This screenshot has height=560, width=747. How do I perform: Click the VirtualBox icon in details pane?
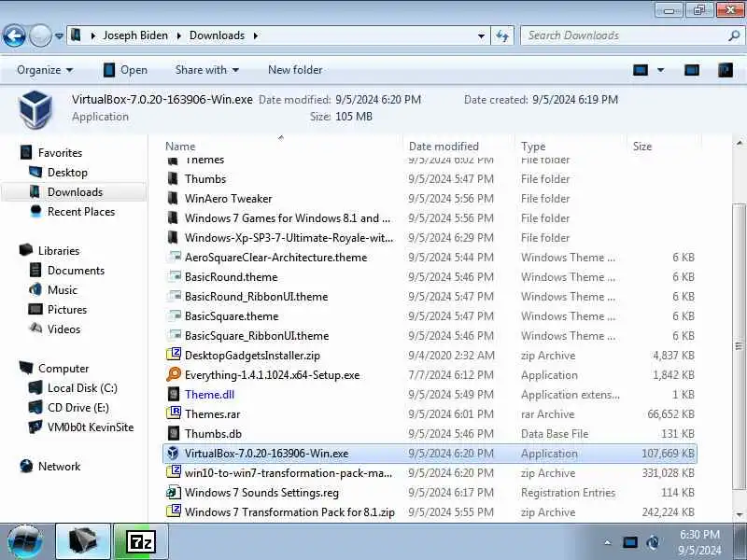(x=35, y=109)
